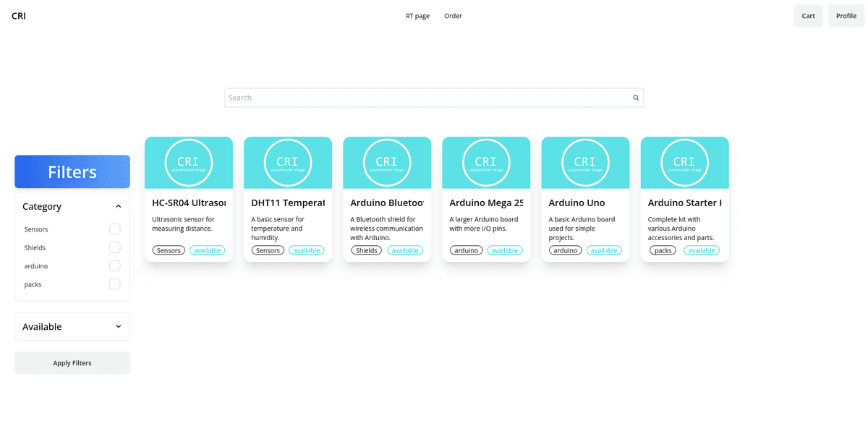
Task: Click available badge on DHT11 card
Action: (x=307, y=250)
